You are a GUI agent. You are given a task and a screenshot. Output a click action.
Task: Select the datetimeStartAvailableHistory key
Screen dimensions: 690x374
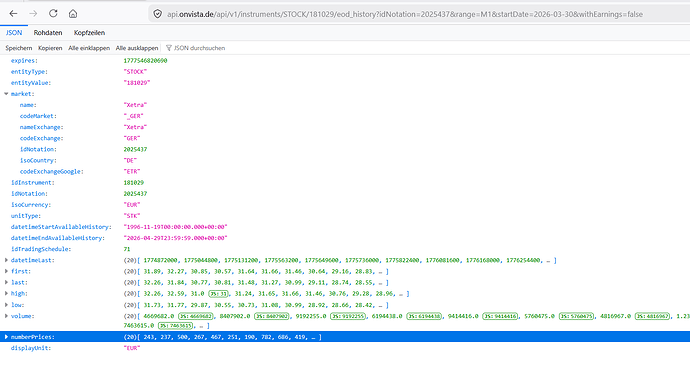[x=61, y=227]
